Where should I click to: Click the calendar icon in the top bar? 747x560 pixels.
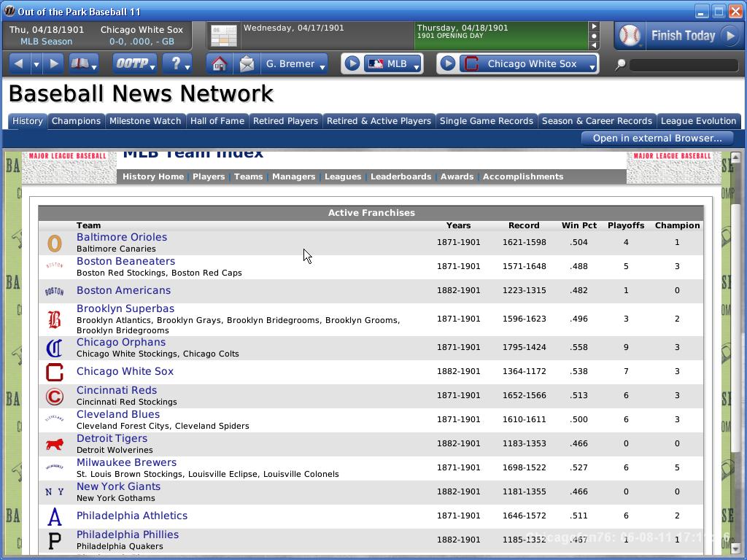pyautogui.click(x=223, y=36)
